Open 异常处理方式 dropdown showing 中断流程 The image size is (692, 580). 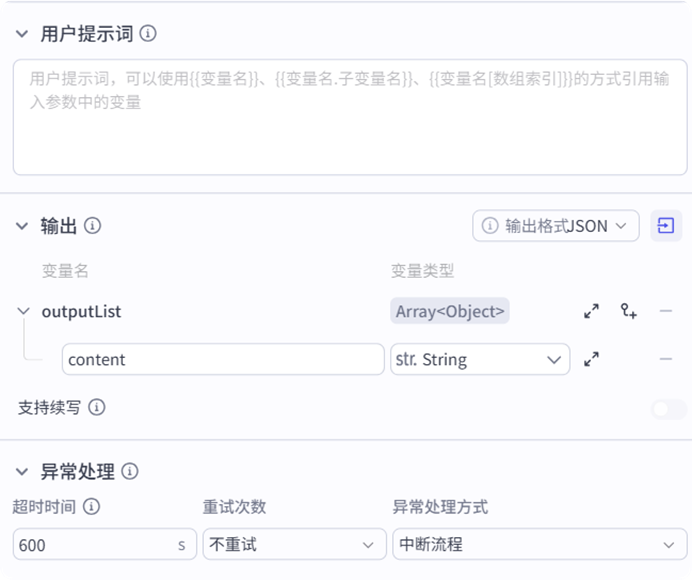tap(534, 545)
